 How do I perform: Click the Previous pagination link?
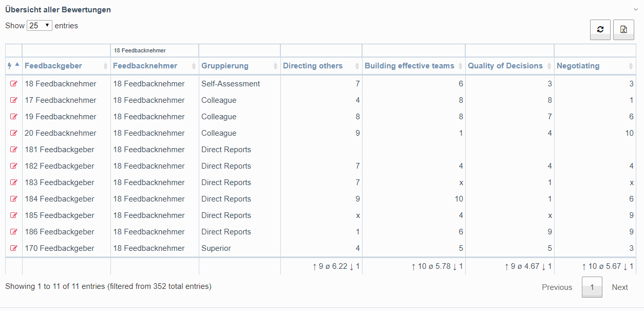(x=557, y=287)
